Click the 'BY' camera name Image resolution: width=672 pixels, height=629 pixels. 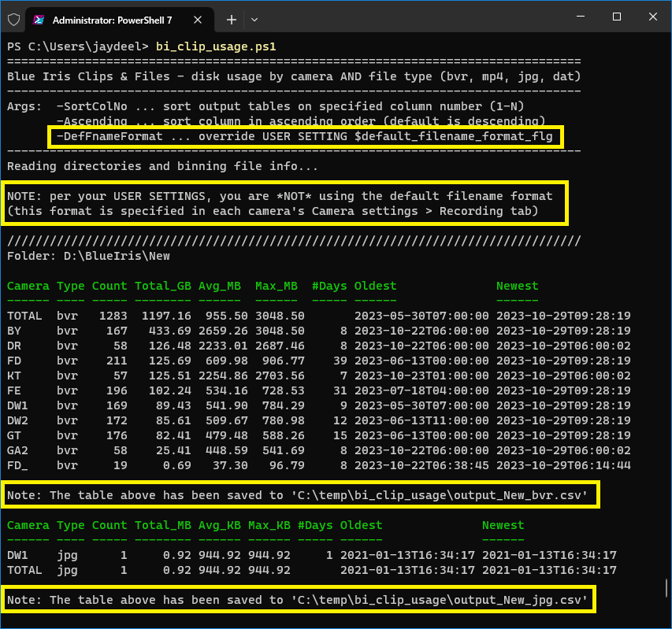13,331
